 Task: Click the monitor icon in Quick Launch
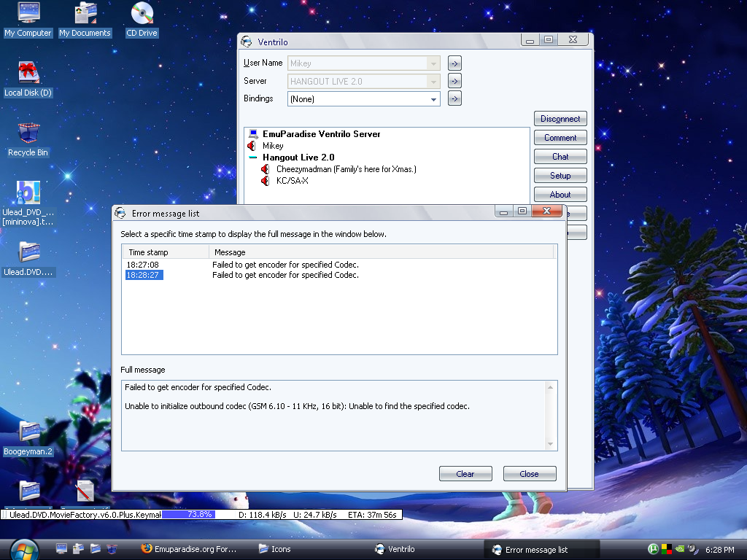coord(61,549)
